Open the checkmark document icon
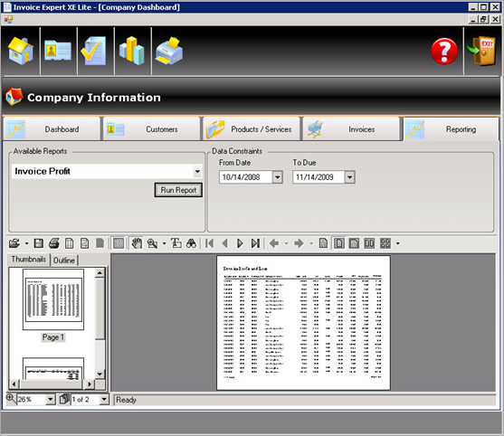504x436 pixels. (94, 51)
